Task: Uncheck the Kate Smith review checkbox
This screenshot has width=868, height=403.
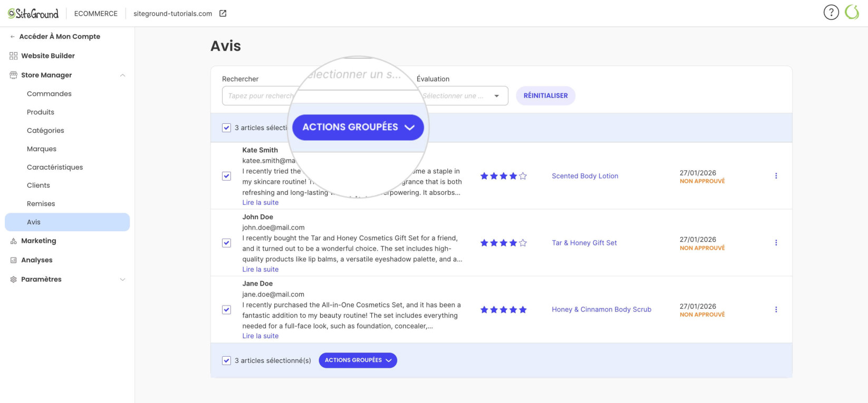Action: (x=227, y=176)
